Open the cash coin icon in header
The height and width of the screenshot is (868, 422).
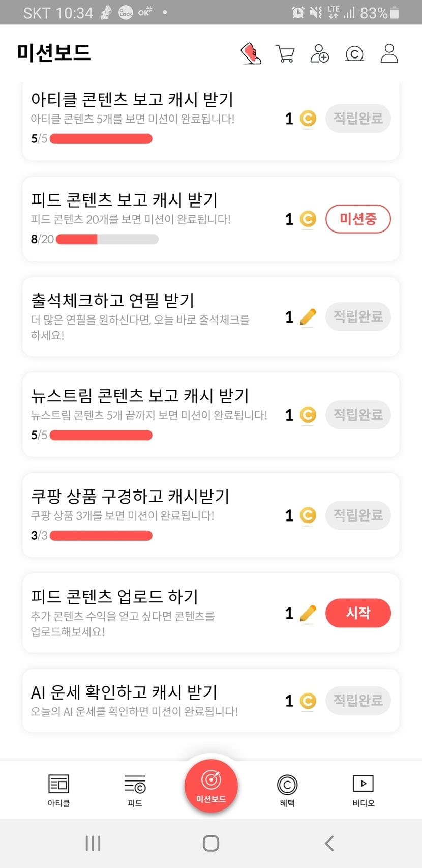click(354, 53)
